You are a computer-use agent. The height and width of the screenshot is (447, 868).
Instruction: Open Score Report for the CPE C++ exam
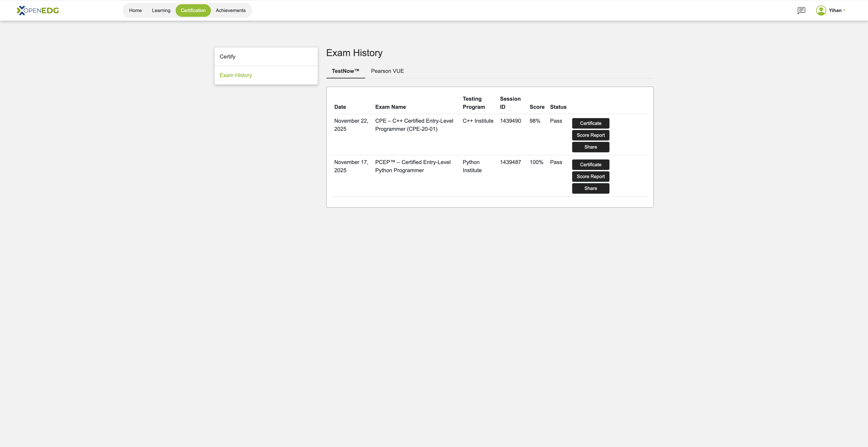point(590,135)
